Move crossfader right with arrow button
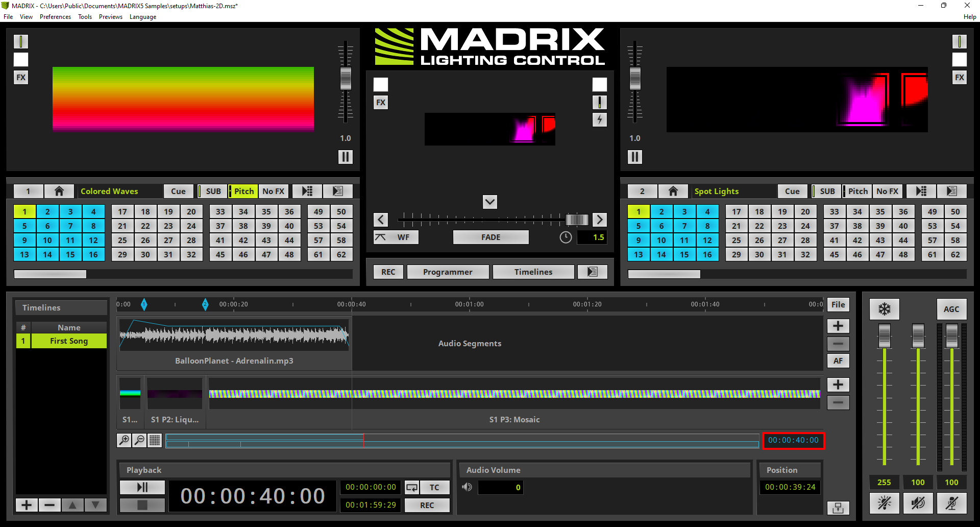Image resolution: width=980 pixels, height=527 pixels. [x=600, y=220]
